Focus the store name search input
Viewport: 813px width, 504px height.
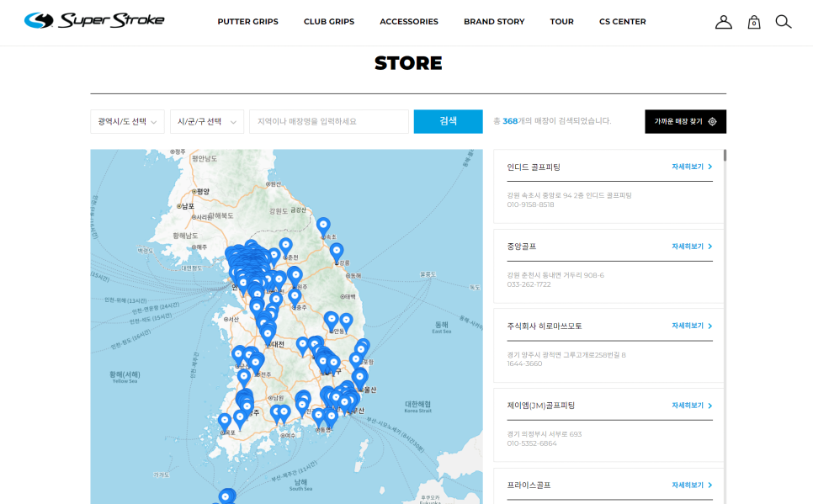329,121
